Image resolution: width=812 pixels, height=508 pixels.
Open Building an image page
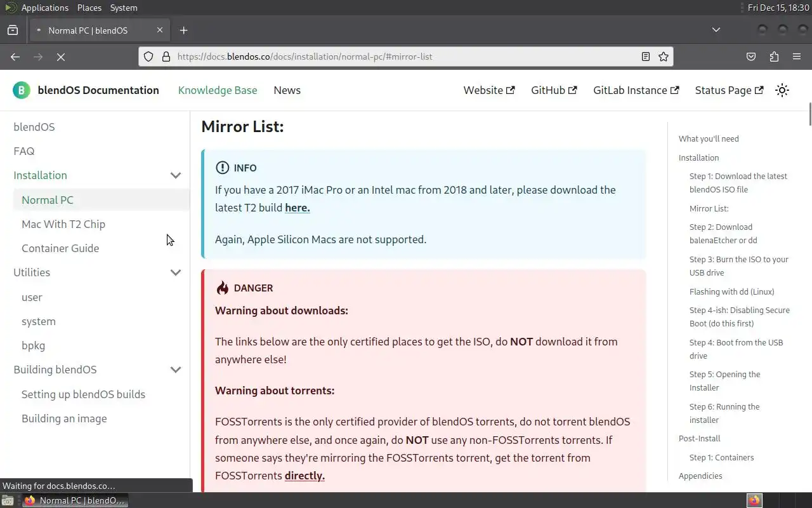pos(64,418)
